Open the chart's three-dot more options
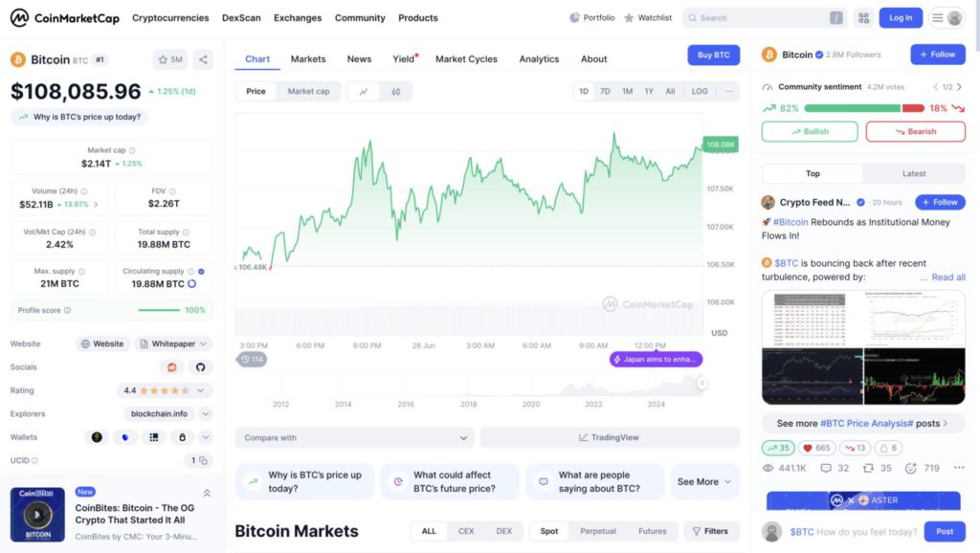The width and height of the screenshot is (980, 553). (x=729, y=92)
